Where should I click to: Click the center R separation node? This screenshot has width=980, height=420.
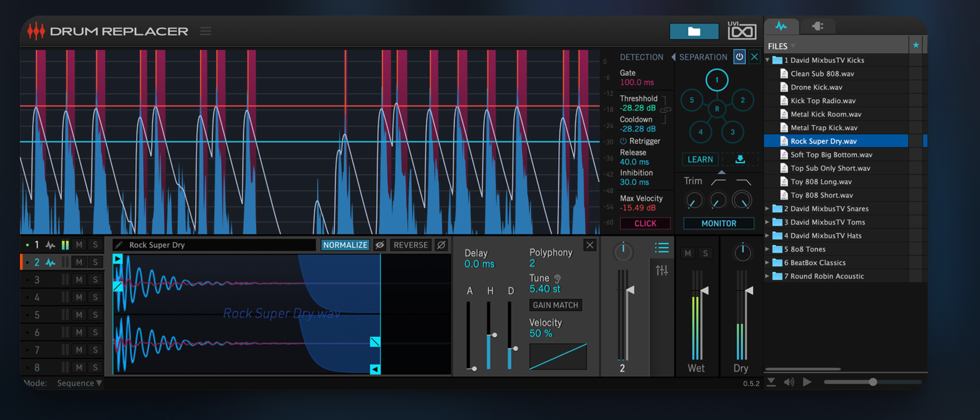click(717, 109)
